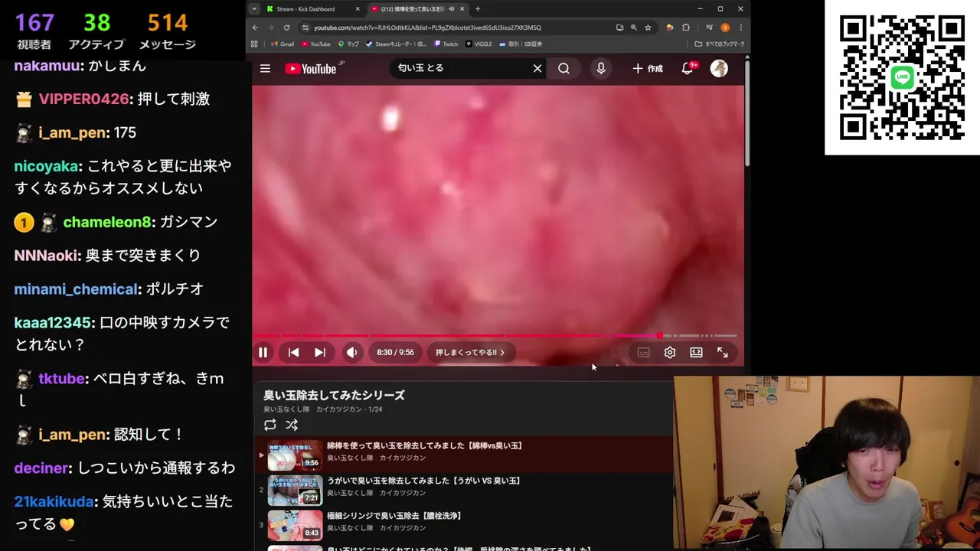Open VIGGLE bookmark

[x=479, y=44]
